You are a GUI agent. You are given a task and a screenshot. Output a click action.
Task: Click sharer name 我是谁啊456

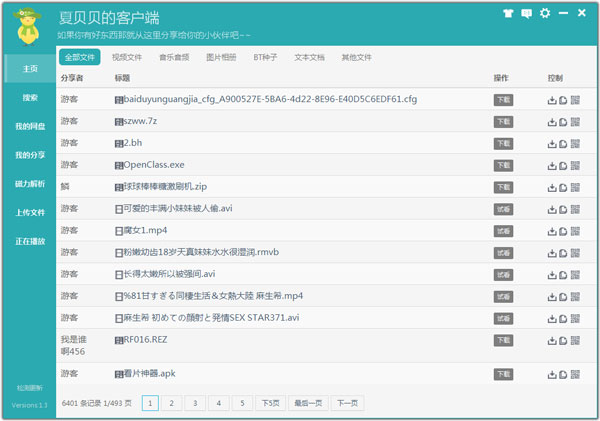coord(73,345)
